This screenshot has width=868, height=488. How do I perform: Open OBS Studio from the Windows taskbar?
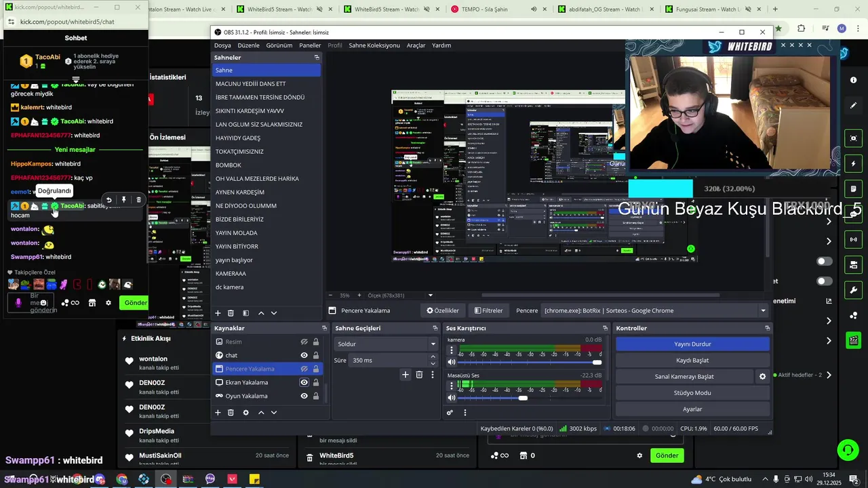166,479
